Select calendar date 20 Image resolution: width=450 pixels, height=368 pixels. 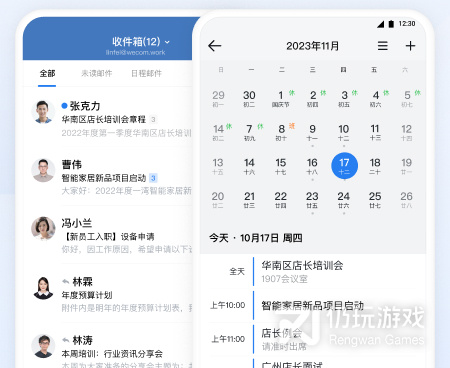(218, 200)
